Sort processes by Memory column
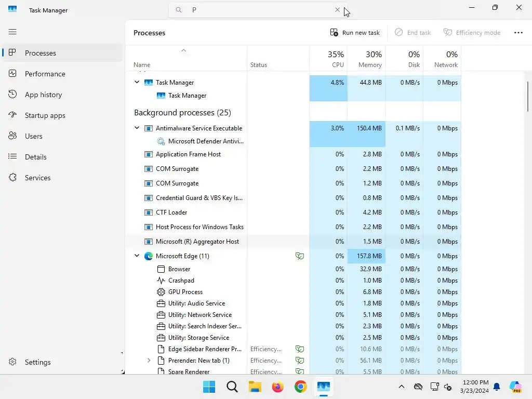The height and width of the screenshot is (399, 532). [x=366, y=59]
